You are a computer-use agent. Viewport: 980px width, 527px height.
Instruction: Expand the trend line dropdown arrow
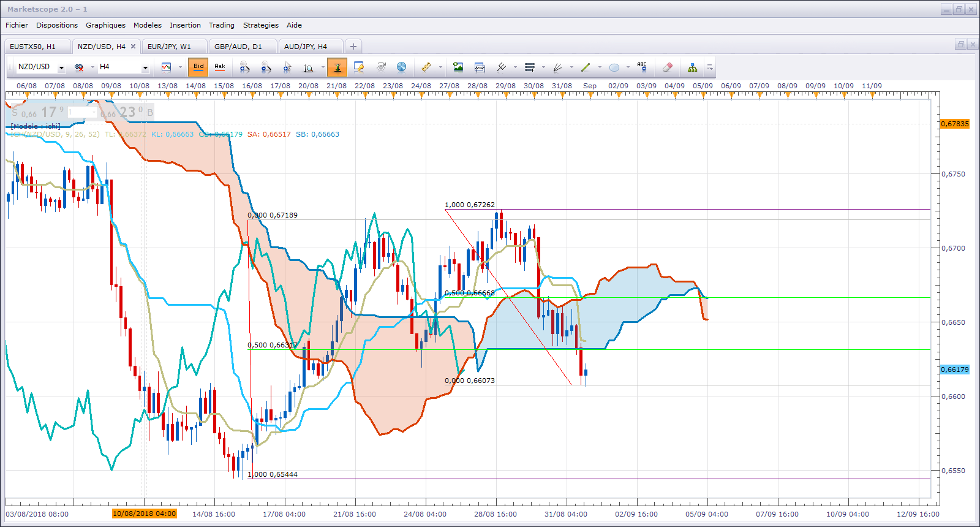click(x=600, y=67)
